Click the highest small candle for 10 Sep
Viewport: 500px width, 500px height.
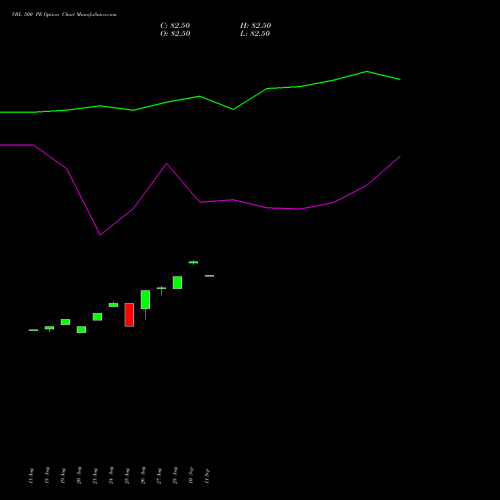pos(193,262)
